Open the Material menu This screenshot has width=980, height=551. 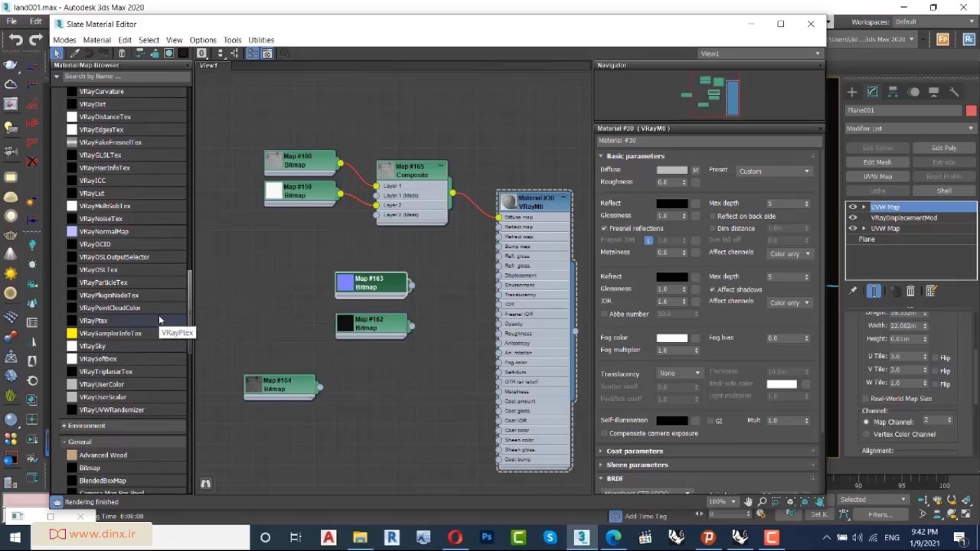point(96,40)
